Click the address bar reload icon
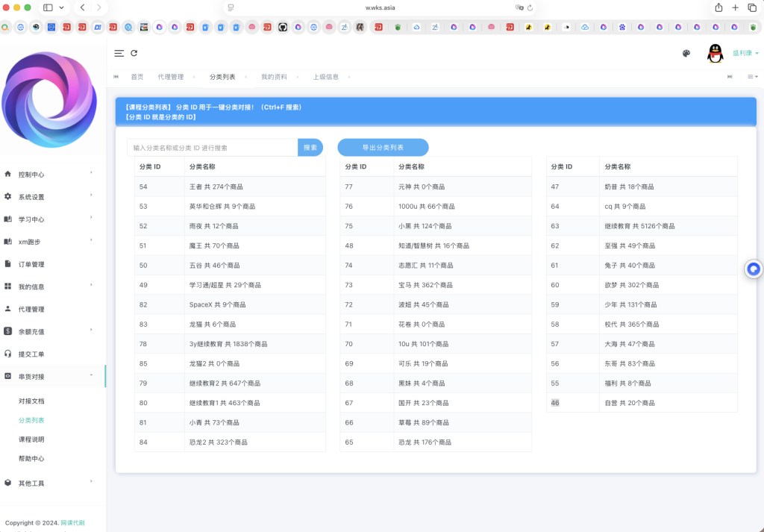 (530, 7)
